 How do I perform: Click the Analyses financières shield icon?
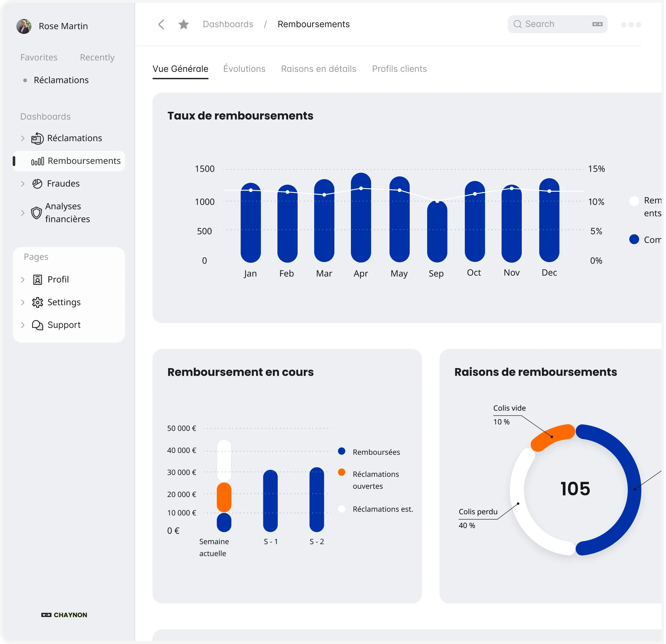(36, 213)
